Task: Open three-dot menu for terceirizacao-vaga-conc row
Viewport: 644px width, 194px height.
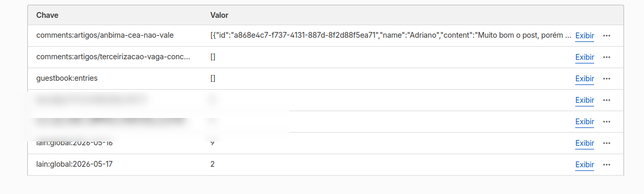Action: (x=607, y=57)
